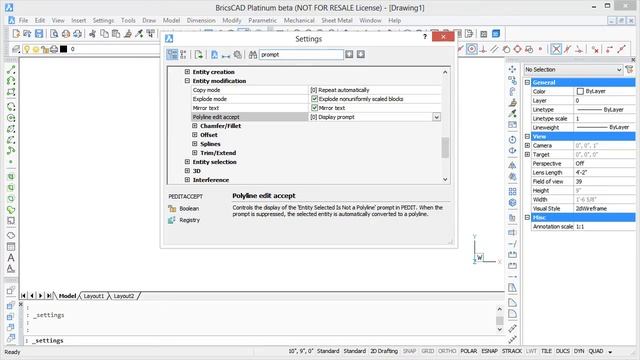
Task: Toggle the Mirror text checkbox
Action: coord(314,108)
